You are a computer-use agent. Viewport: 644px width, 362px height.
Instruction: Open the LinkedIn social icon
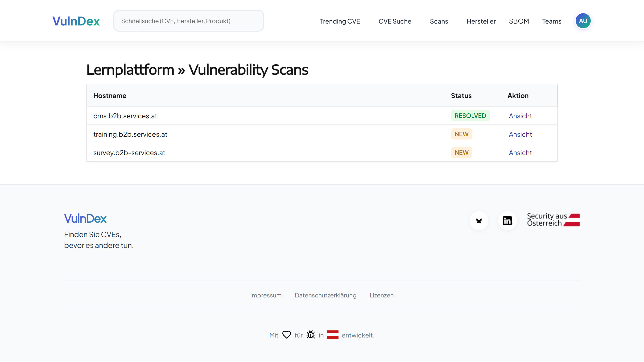[507, 221]
